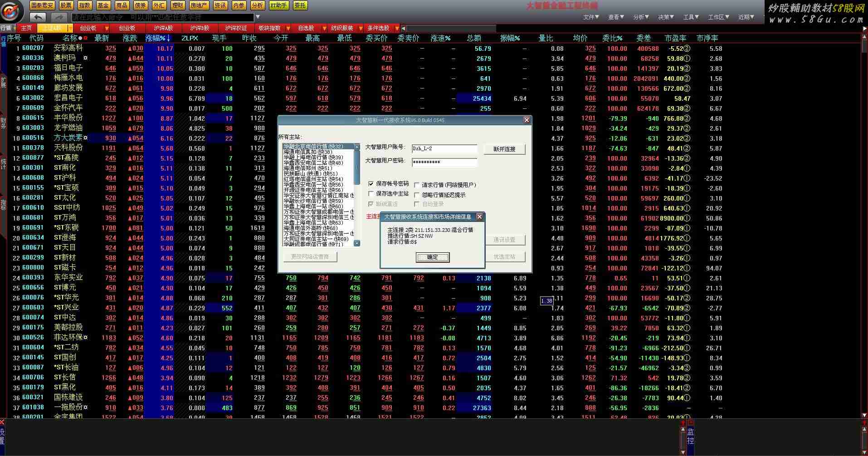This screenshot has height=456, width=868.
Task: Click the 大智慧用户账号 input field
Action: 444,149
